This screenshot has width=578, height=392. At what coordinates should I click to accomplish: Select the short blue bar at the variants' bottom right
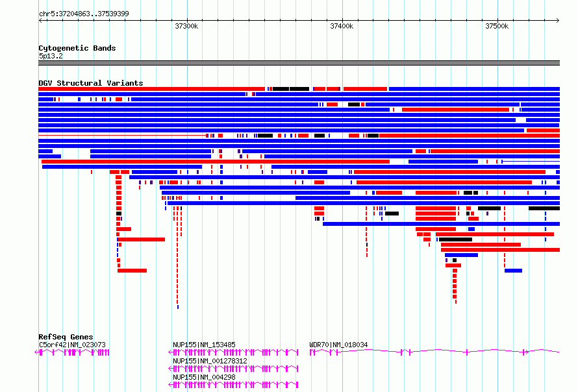513,271
